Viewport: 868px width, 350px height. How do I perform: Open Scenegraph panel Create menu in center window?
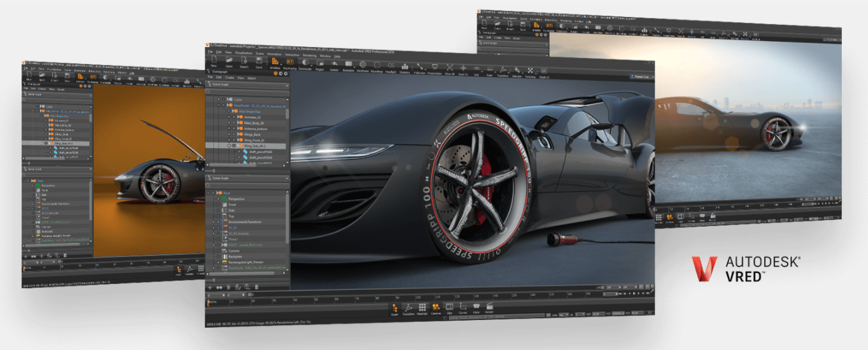(230, 78)
